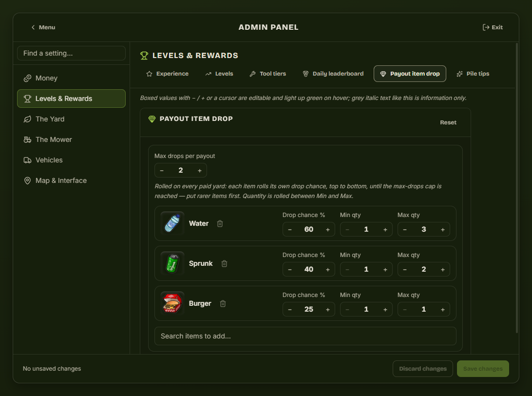Viewport: 532px width, 396px height.
Task: Click the Water item name
Action: tap(199, 223)
